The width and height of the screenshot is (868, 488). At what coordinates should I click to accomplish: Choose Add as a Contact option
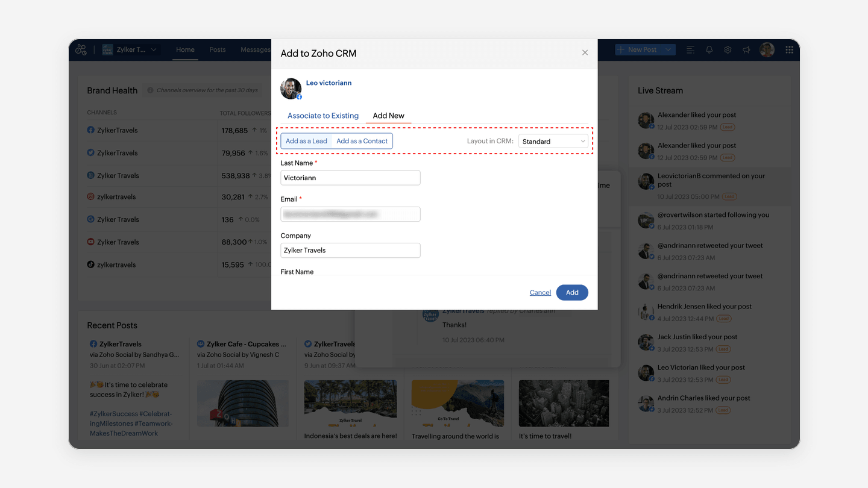[x=362, y=141]
